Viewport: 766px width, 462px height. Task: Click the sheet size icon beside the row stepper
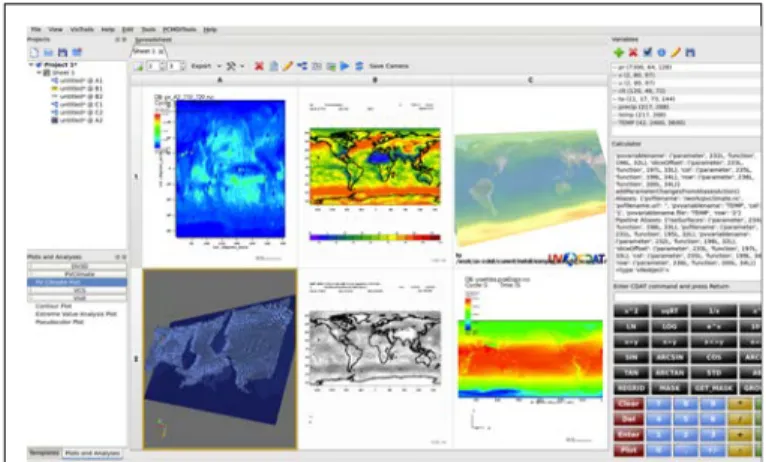pyautogui.click(x=139, y=66)
